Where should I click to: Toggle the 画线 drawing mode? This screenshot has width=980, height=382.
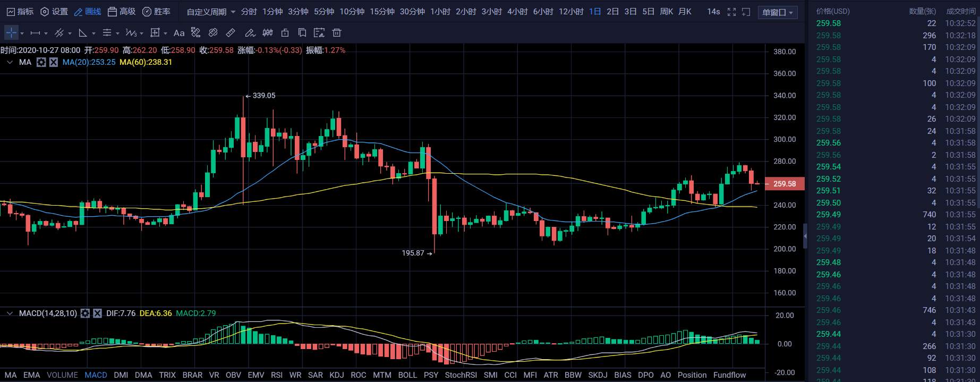pos(88,11)
